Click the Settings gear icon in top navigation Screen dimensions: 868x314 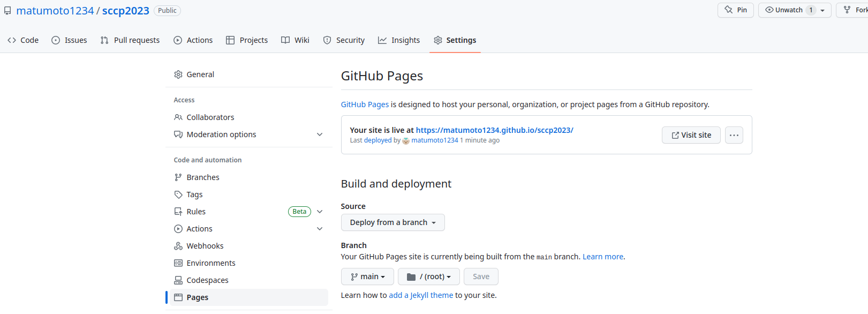coord(438,40)
